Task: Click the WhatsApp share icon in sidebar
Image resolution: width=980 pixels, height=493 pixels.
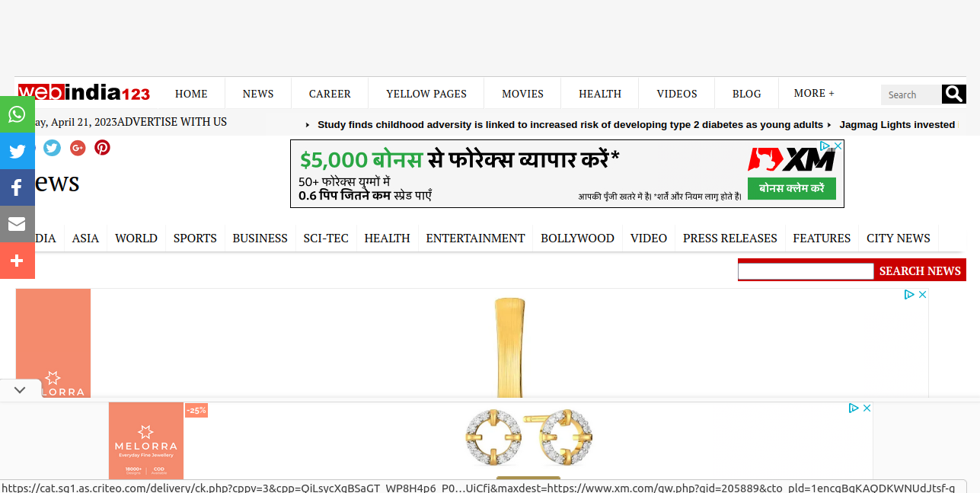Action: coord(17,114)
